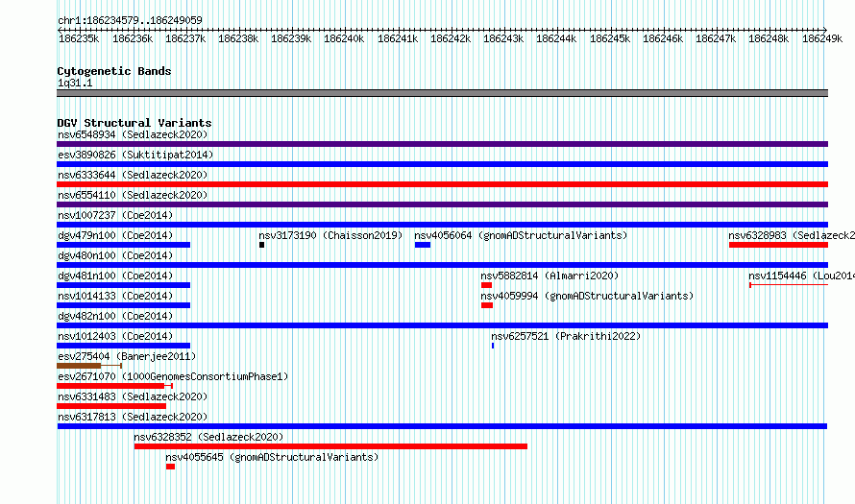855x504 pixels.
Task: Open the nsv1154446 variant label
Action: [x=801, y=276]
